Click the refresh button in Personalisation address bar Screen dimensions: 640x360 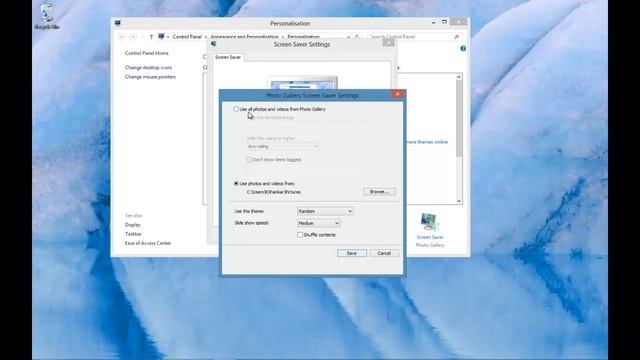click(x=357, y=37)
